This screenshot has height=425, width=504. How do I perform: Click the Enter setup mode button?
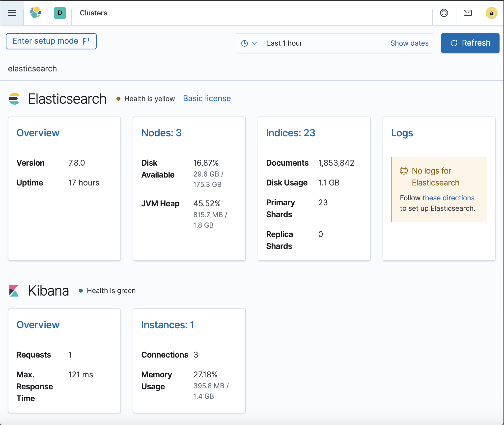point(51,41)
